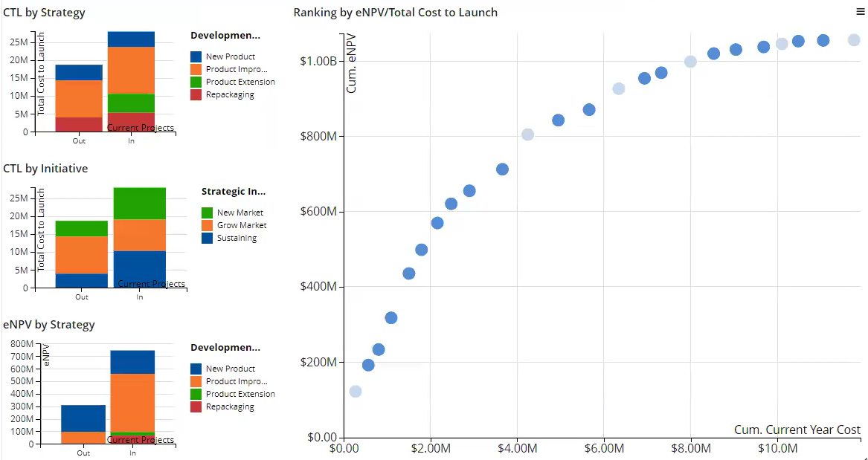Click the '$1.00B' y-axis tick label
The height and width of the screenshot is (460, 868).
coord(318,61)
